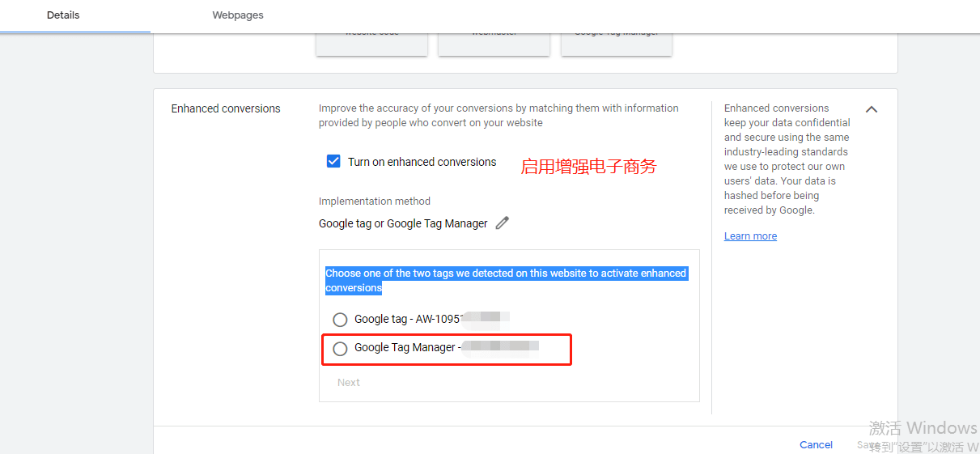Click the data confidentiality help paragraph
The image size is (980, 454).
tap(787, 159)
